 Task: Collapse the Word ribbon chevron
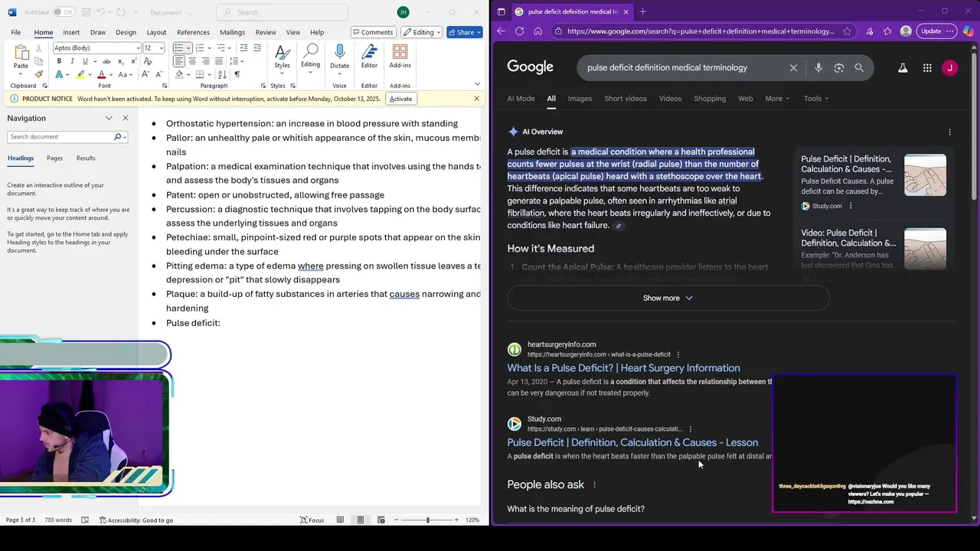click(x=477, y=84)
